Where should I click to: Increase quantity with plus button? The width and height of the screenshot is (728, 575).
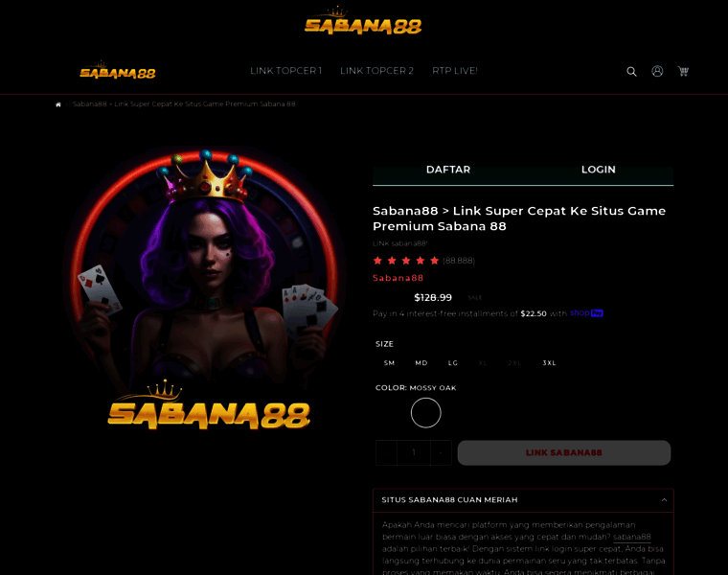coord(441,453)
